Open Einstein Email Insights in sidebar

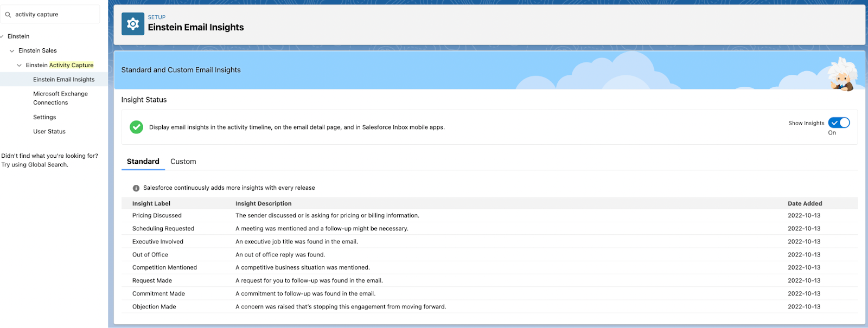click(64, 80)
